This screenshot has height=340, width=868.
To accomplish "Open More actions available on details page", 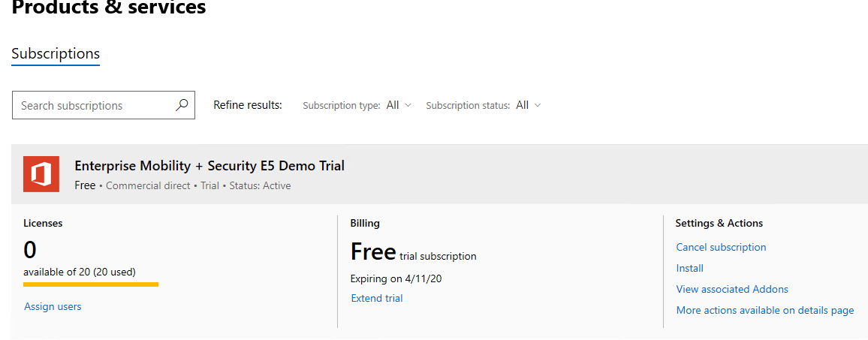I will click(765, 310).
